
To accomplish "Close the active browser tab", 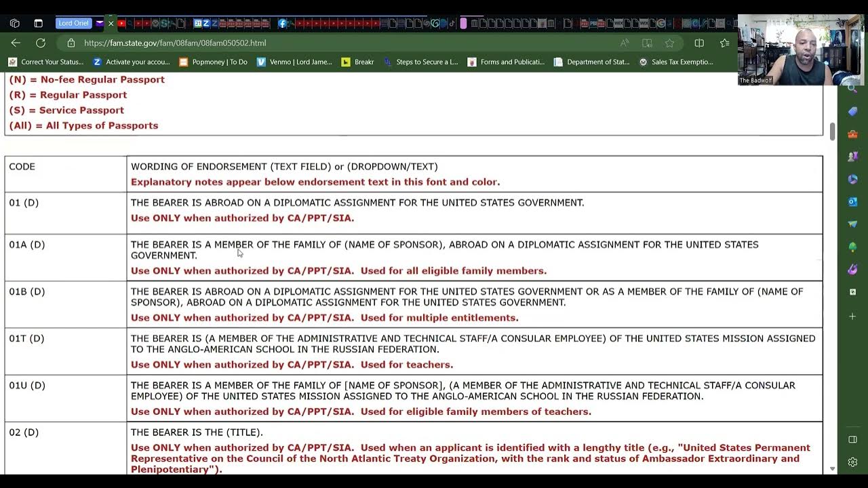I will 111,23.
